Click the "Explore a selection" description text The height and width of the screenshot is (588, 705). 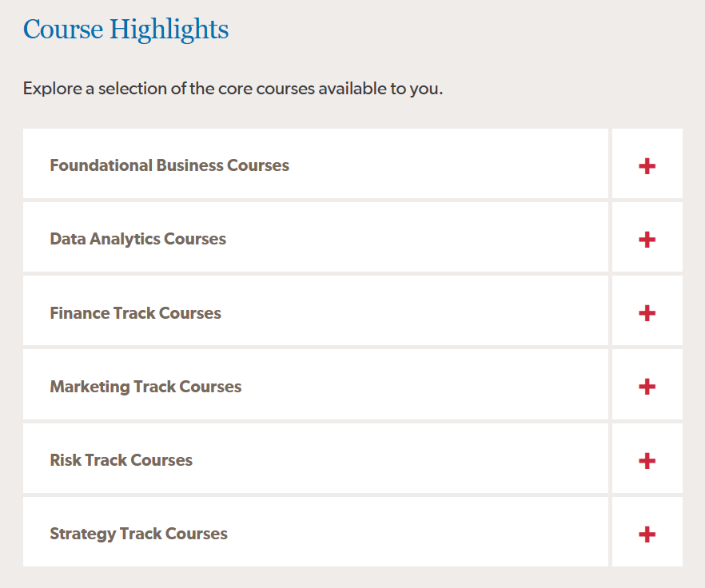(233, 88)
